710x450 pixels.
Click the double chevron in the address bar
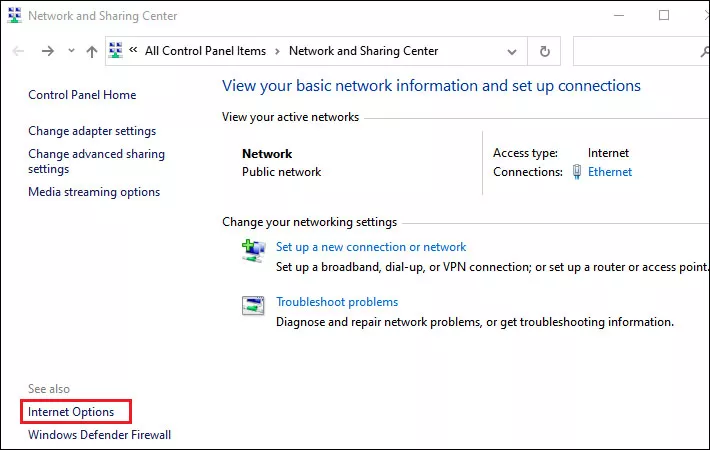(x=133, y=50)
